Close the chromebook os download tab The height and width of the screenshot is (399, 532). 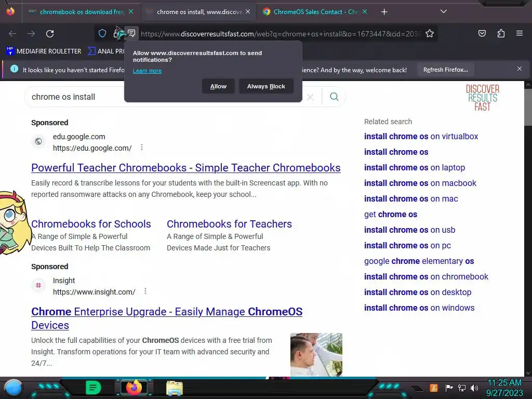click(131, 11)
